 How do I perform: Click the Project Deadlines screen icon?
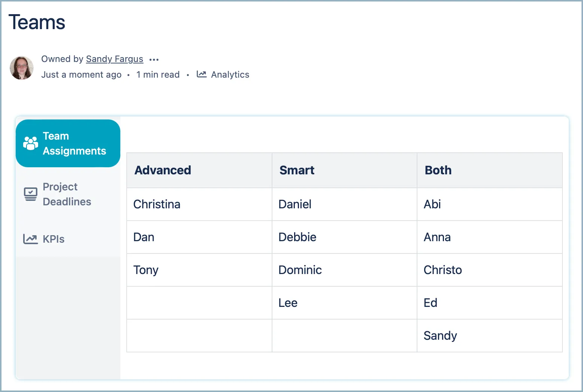31,194
